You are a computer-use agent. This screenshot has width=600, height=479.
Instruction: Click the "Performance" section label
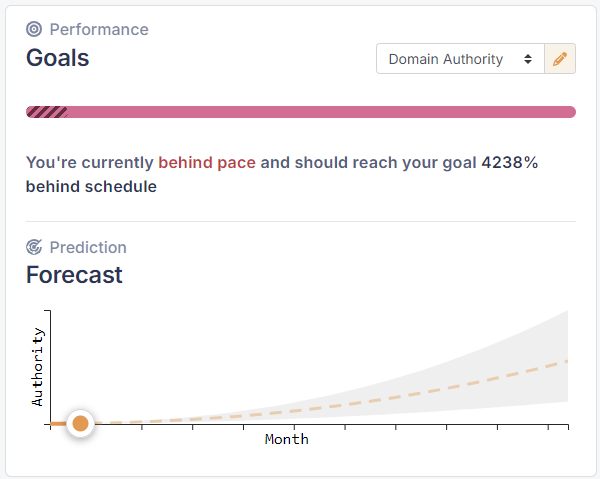coord(99,29)
